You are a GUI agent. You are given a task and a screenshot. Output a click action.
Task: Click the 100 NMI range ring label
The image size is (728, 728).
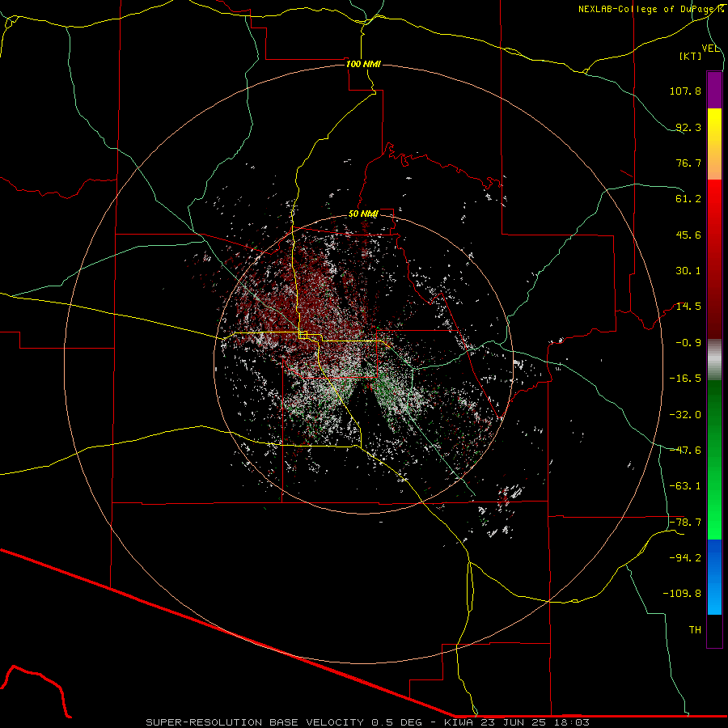pos(363,64)
